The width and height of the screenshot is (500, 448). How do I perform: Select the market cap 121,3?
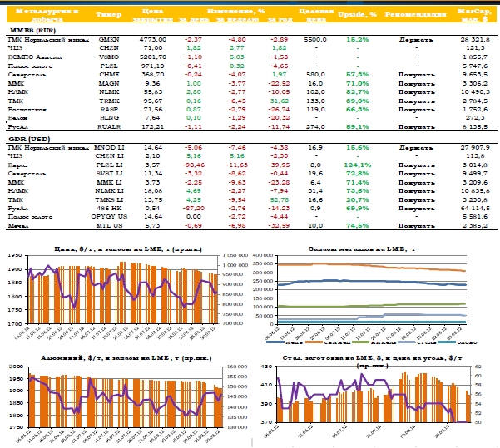475,48
